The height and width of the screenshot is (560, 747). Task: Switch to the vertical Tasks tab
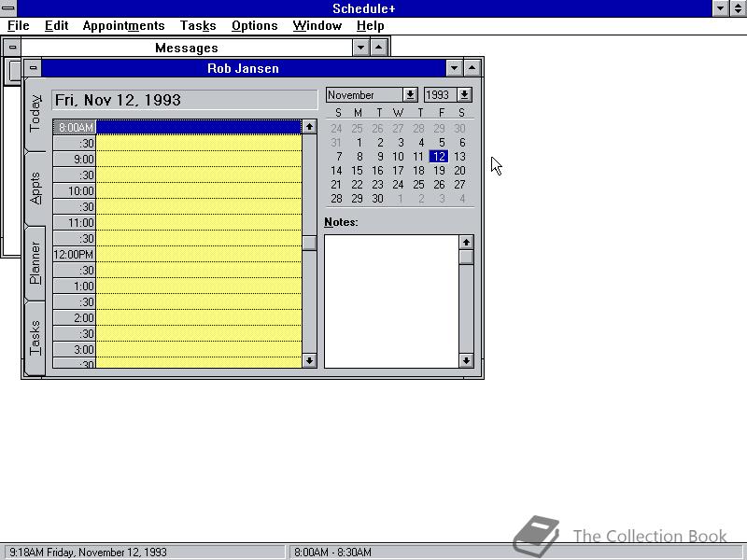[35, 338]
